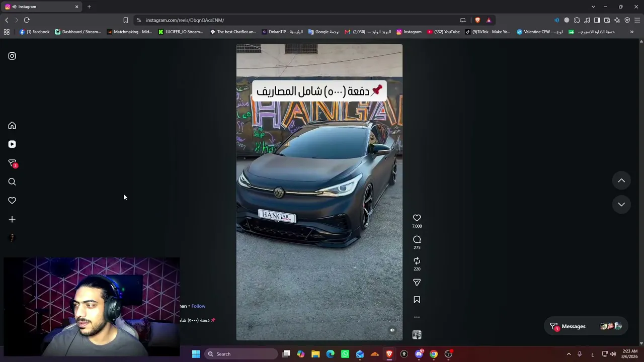Screen dimensions: 644x362
Task: Click the address bar URL field
Action: [302, 20]
